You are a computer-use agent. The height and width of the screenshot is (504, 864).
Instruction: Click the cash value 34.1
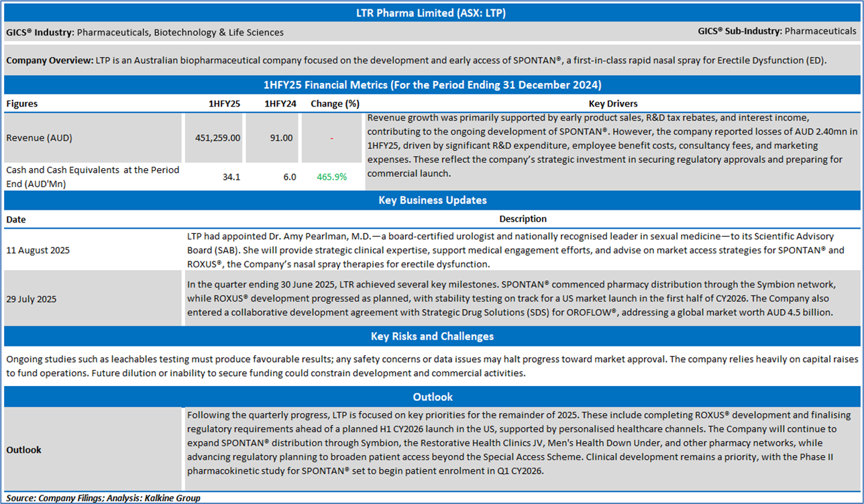231,177
